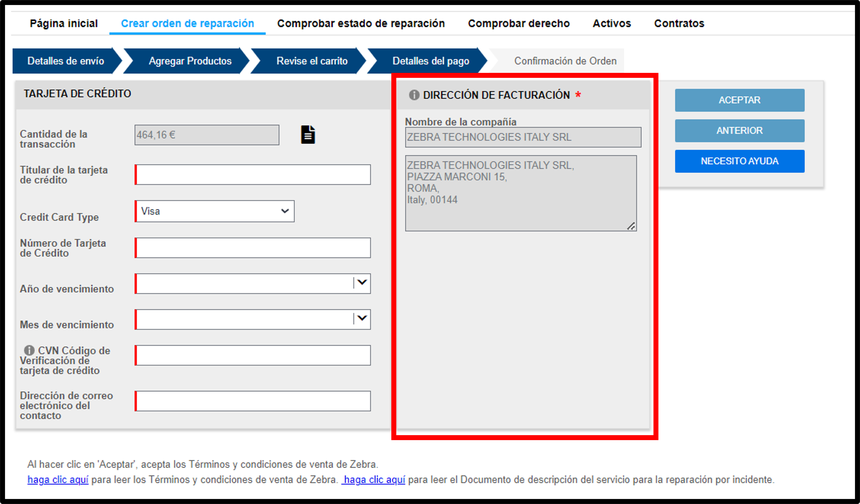
Task: Click the Detalles de envío step
Action: (66, 61)
